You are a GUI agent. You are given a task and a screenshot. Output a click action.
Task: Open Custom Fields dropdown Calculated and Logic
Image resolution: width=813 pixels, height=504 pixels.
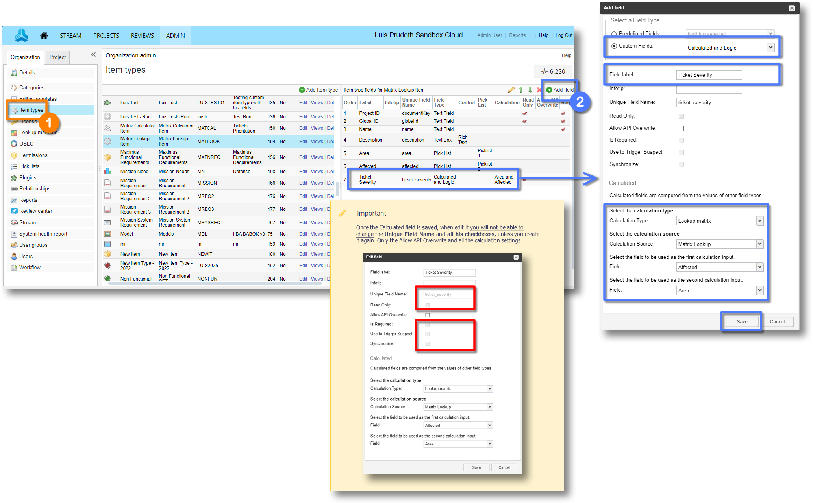730,48
